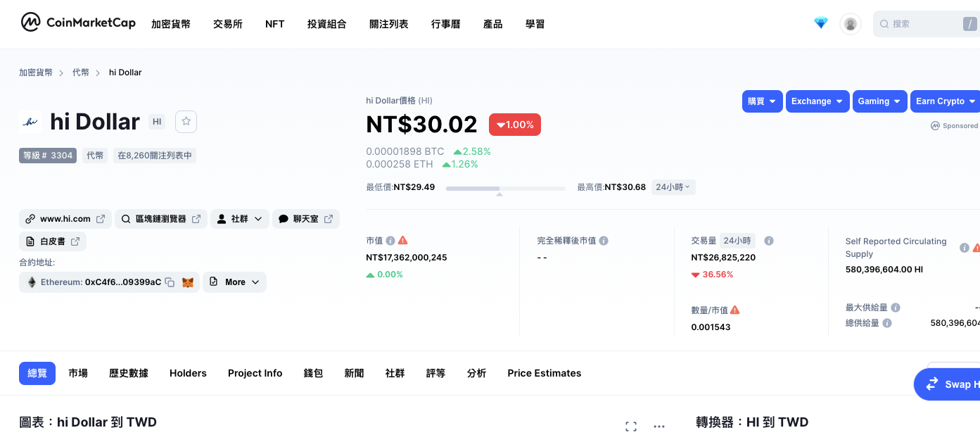Switch to the Price Estimates tab

click(545, 373)
